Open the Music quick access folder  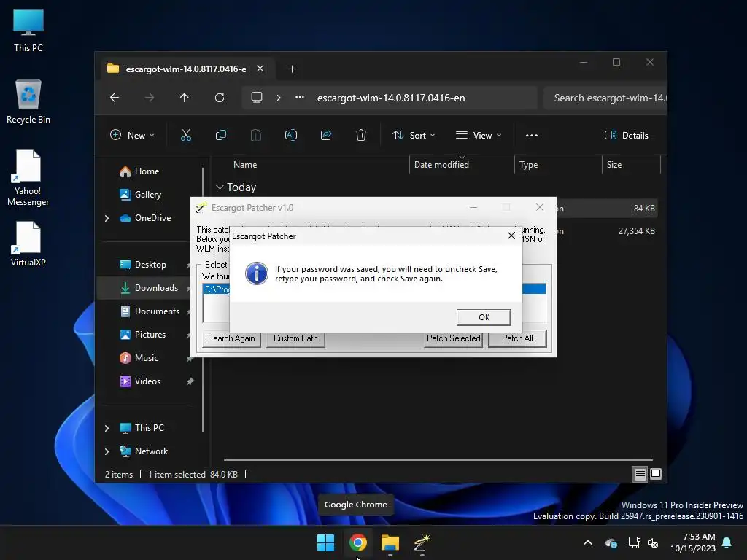(146, 357)
